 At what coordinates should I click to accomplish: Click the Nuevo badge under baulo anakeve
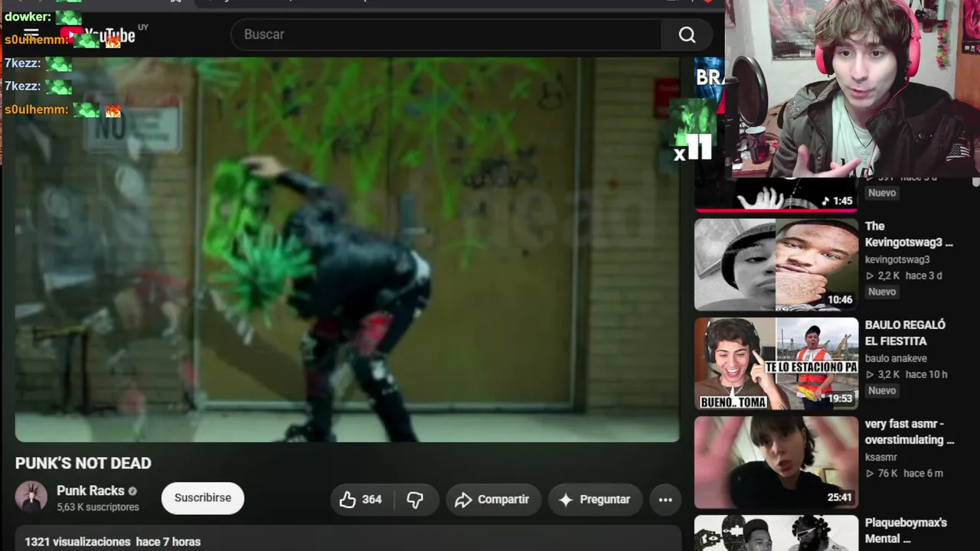pos(882,390)
